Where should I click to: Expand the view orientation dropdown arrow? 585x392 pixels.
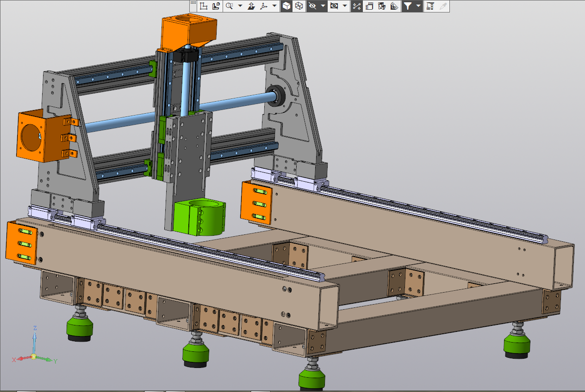(275, 6)
